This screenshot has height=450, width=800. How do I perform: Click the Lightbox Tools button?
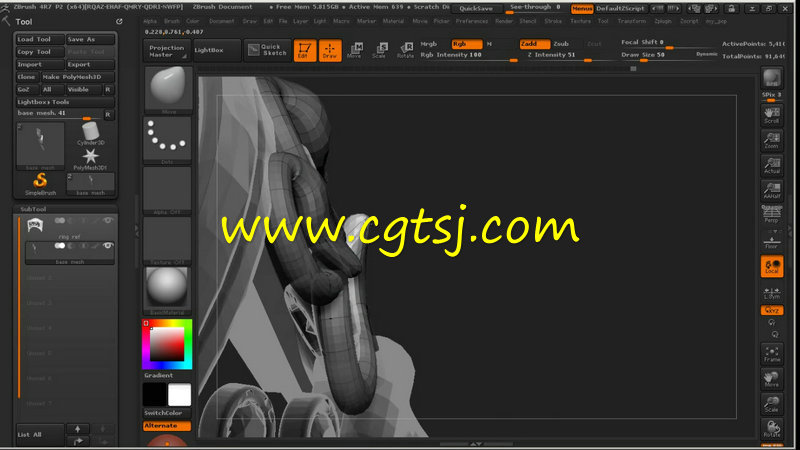pos(65,102)
